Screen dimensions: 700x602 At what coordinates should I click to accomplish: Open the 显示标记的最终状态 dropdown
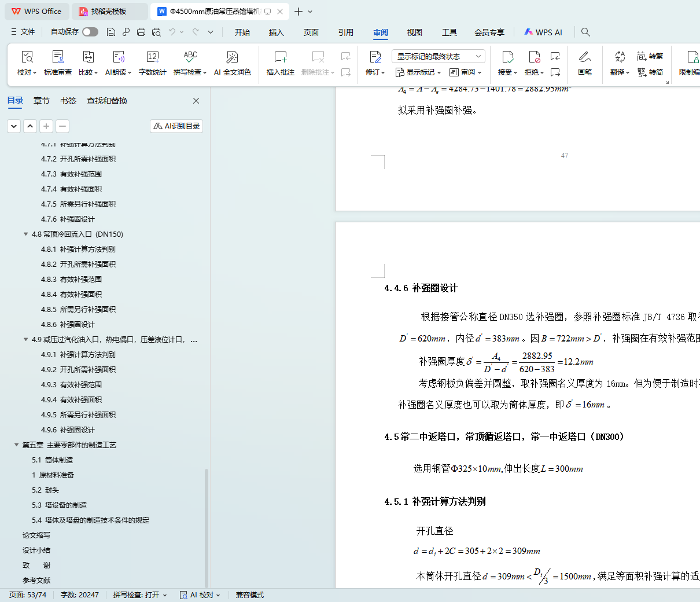[438, 56]
